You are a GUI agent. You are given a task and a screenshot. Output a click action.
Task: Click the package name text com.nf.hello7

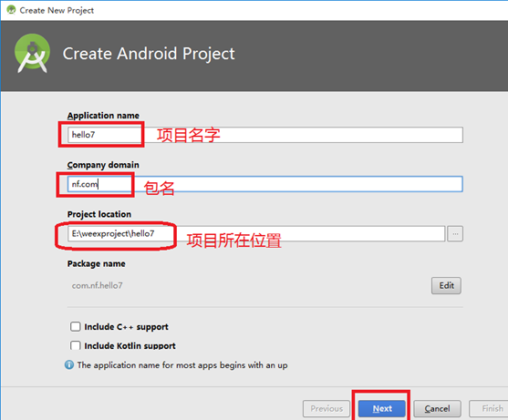(98, 286)
